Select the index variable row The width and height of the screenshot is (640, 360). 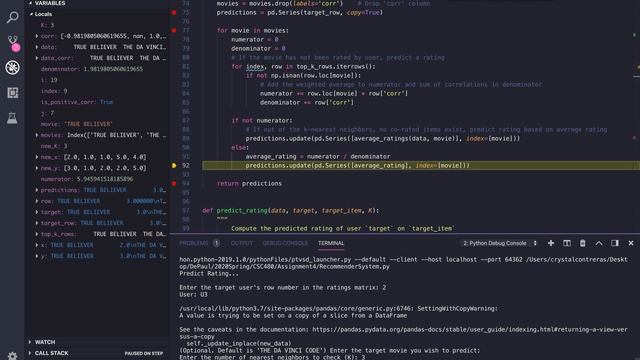97,91
